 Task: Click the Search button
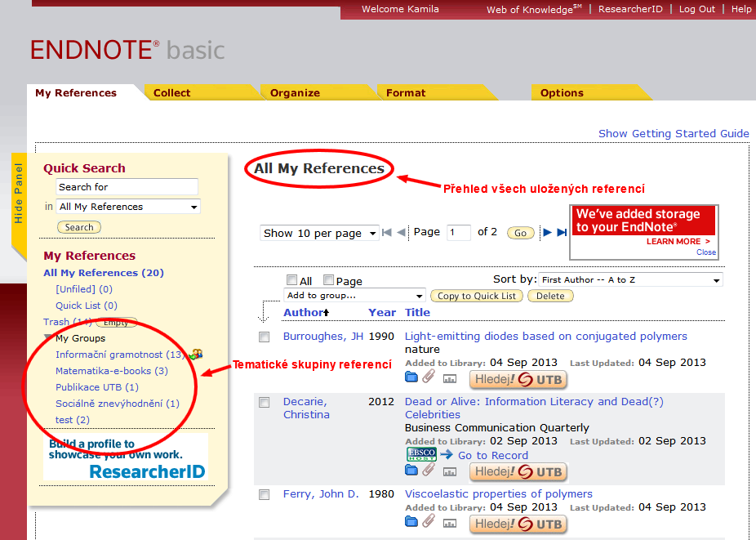click(x=79, y=227)
